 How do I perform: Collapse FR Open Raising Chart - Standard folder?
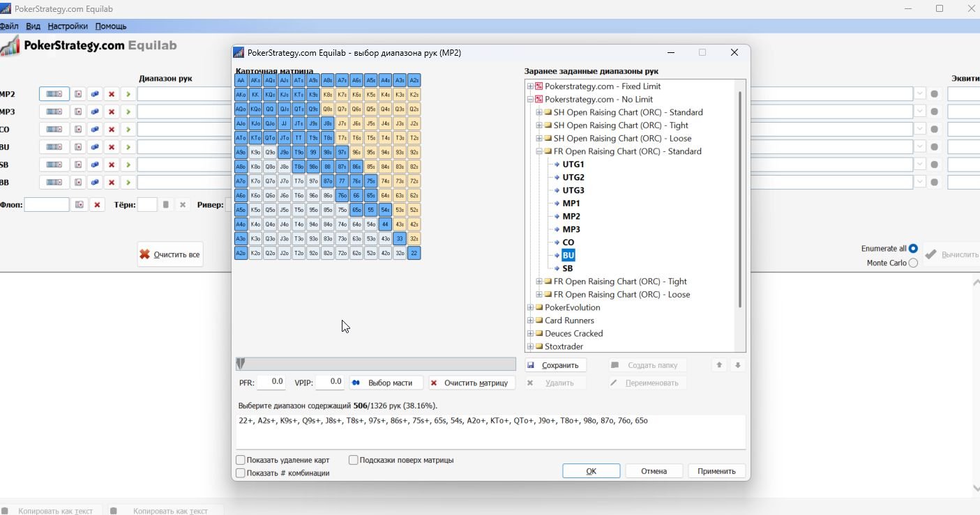click(539, 151)
